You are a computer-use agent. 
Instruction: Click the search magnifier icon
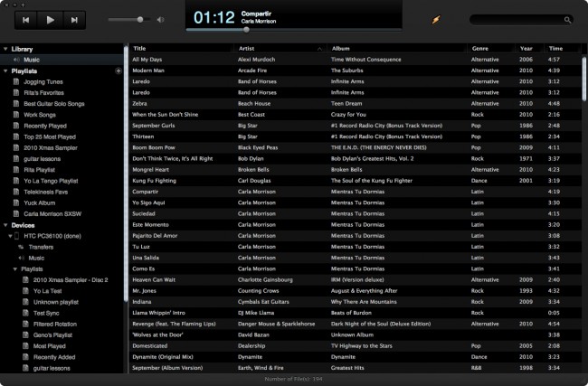point(567,19)
